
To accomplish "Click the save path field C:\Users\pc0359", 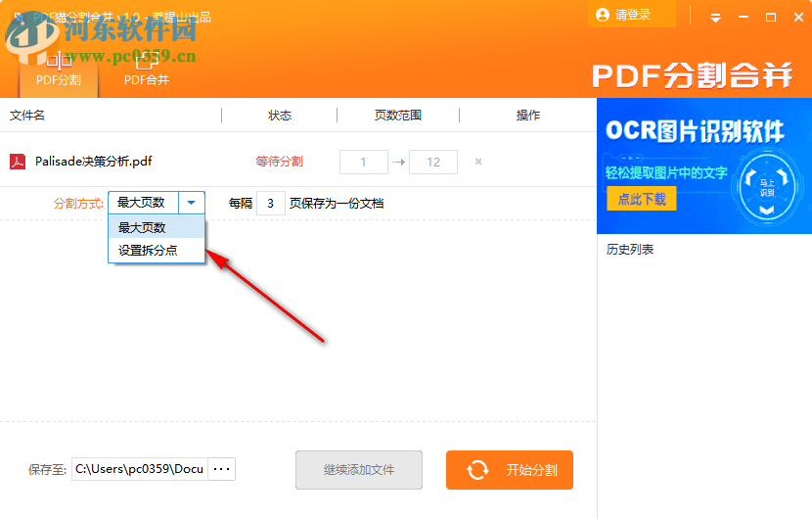I will point(140,469).
